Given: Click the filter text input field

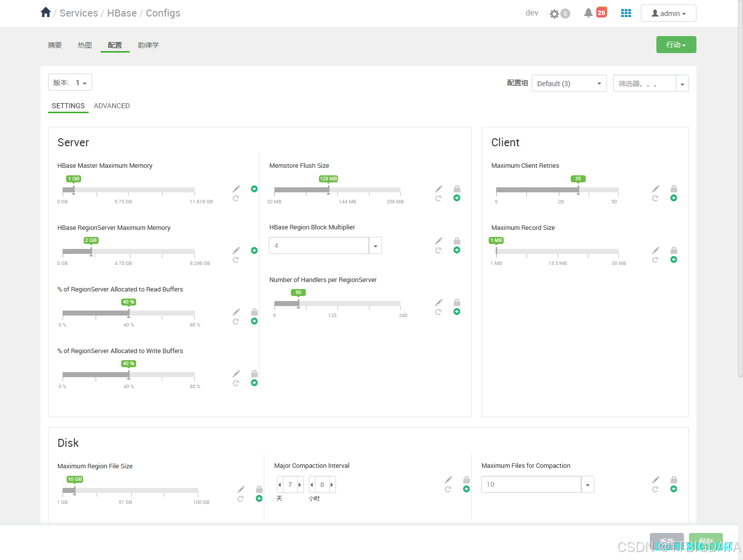Looking at the screenshot, I should (x=645, y=84).
